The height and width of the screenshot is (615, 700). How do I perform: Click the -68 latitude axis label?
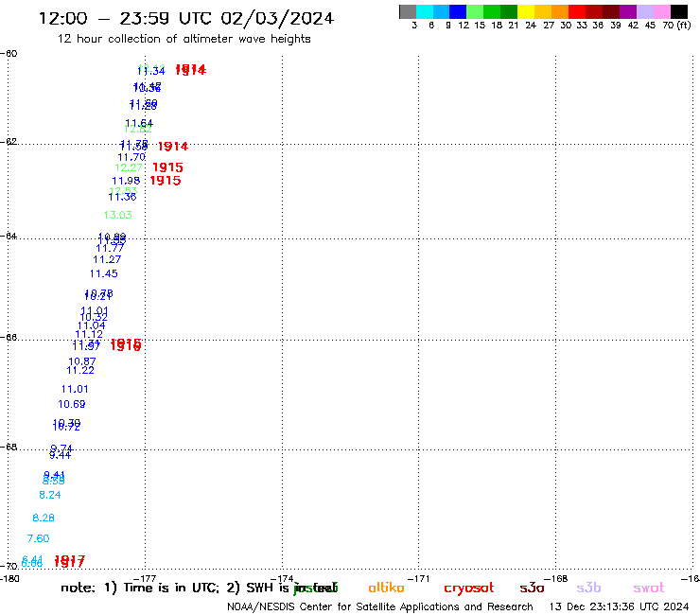click(9, 448)
